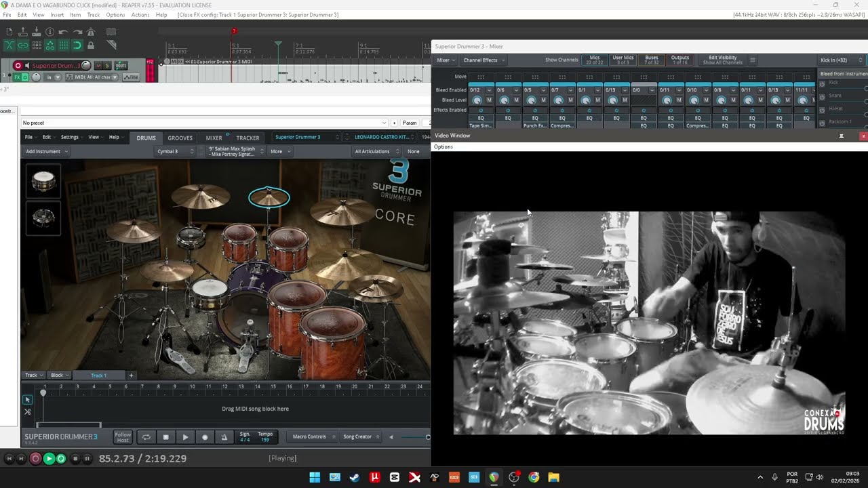Image resolution: width=868 pixels, height=488 pixels.
Task: Open the Add Instrument dropdown
Action: pyautogui.click(x=46, y=151)
